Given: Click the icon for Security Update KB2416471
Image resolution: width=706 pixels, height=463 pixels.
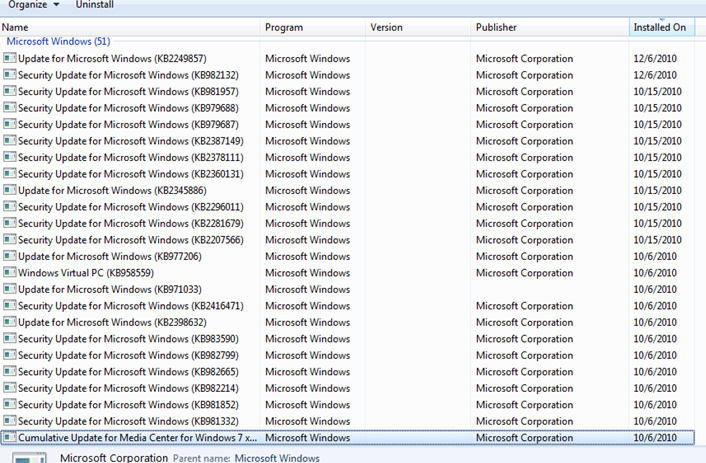Looking at the screenshot, I should coord(9,305).
